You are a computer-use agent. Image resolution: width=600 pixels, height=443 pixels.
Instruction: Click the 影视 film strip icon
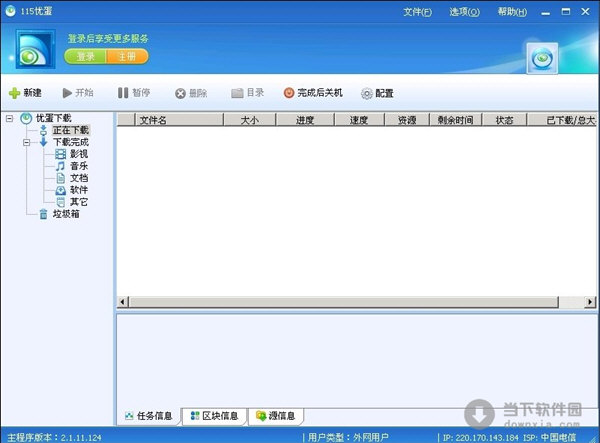60,154
